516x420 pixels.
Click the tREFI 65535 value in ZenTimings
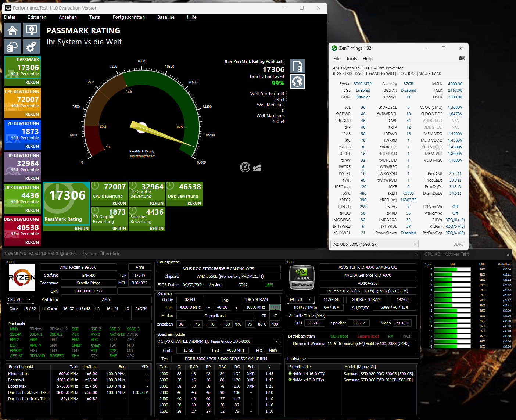pyautogui.click(x=408, y=193)
